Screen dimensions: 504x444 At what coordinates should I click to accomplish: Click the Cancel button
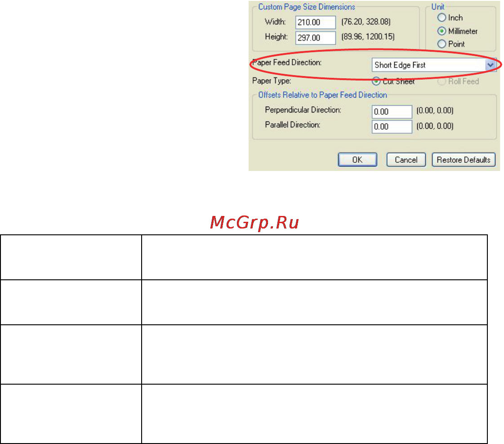(x=406, y=159)
